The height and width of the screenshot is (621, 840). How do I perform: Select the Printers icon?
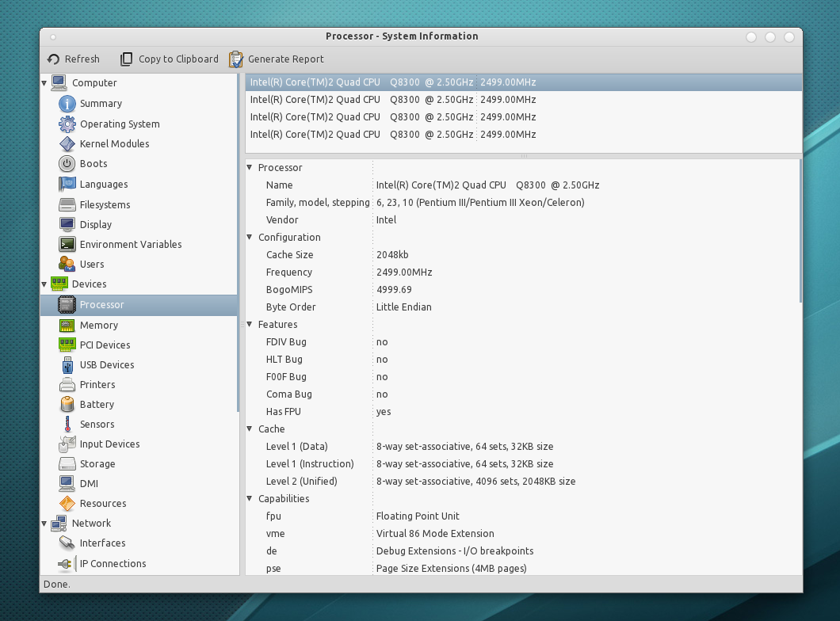point(67,384)
